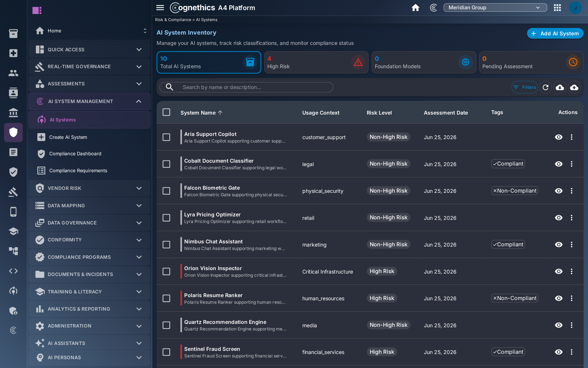The height and width of the screenshot is (368, 588).
Task: Go to home via header house icon
Action: click(x=415, y=8)
